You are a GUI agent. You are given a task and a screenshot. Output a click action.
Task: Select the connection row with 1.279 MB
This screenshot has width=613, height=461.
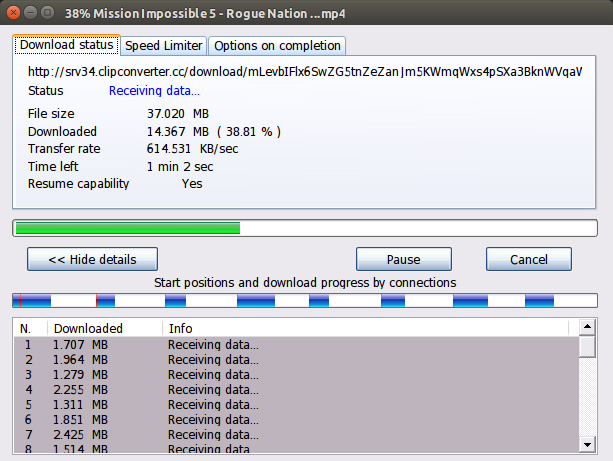296,375
